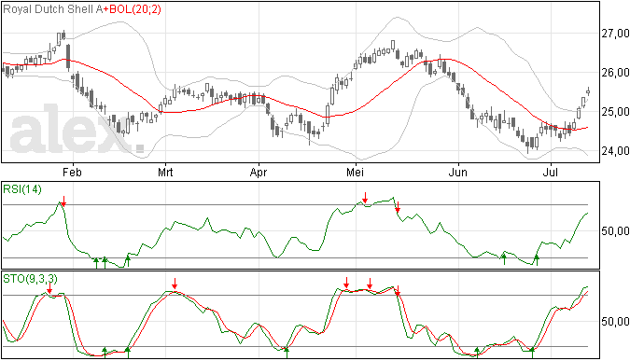644x361 pixels.
Task: Select the Apr month label on time axis
Action: (259, 172)
